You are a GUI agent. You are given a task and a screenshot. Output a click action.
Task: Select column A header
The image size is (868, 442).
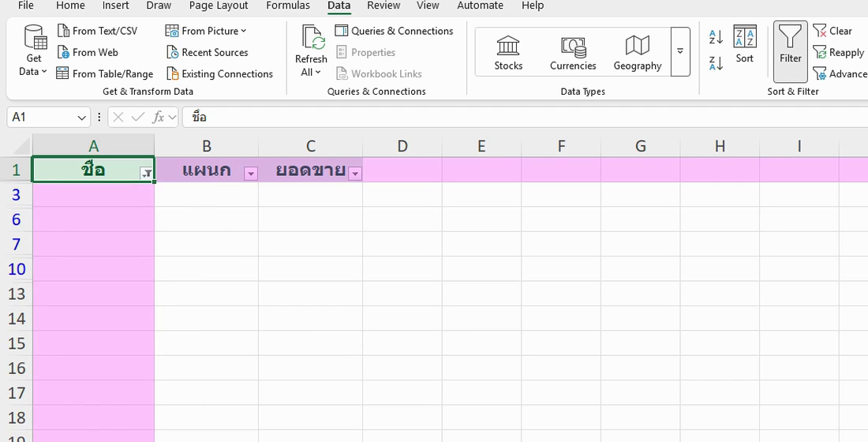(x=94, y=146)
